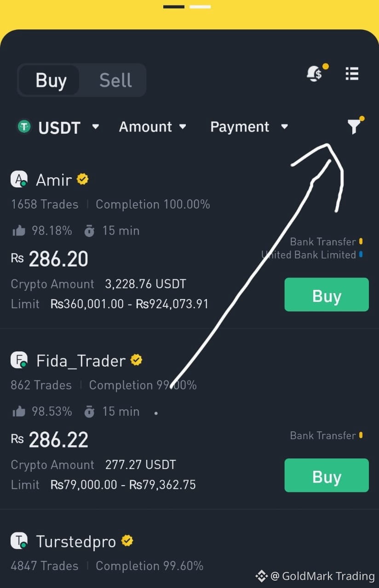
Task: Tap Fida_Trader's yellow verified badge
Action: (136, 360)
